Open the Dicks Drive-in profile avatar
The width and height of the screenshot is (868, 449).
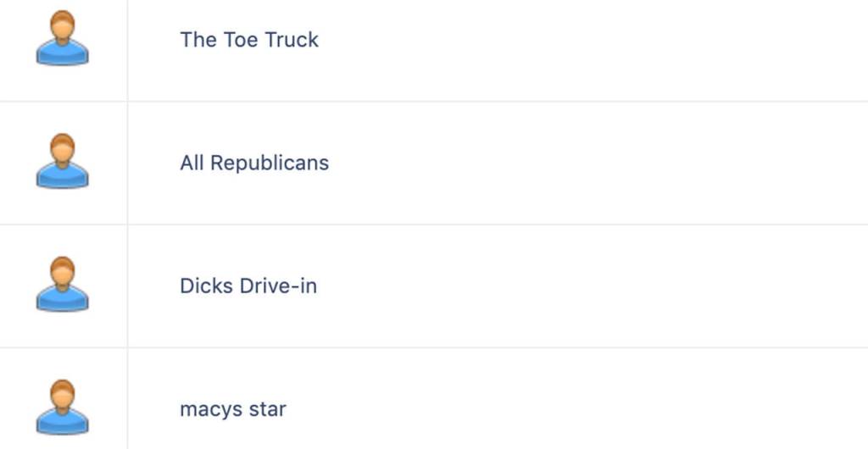(62, 285)
